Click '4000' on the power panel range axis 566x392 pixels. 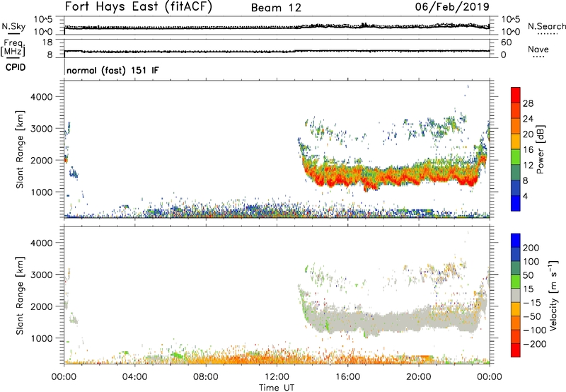click(x=42, y=97)
